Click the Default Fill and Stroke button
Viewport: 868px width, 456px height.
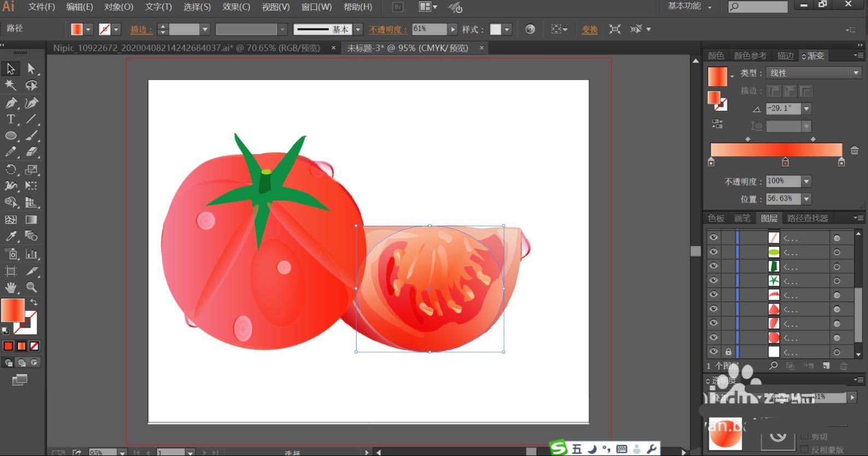click(x=5, y=330)
